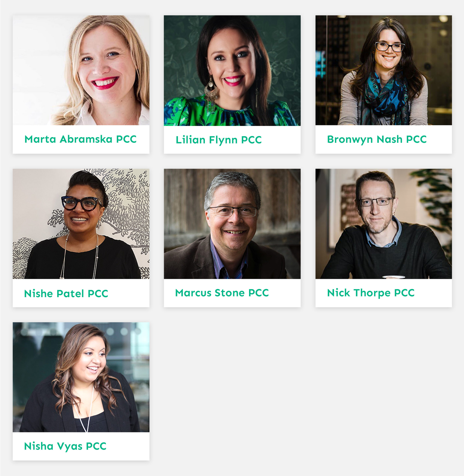The height and width of the screenshot is (476, 464).
Task: Open Lilian Flynn's profile photo
Action: pos(232,70)
